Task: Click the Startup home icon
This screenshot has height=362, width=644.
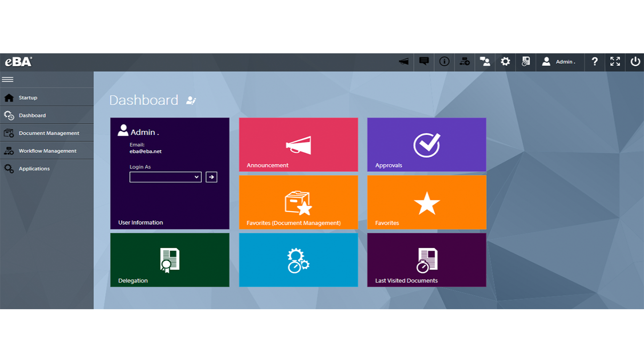Action: click(9, 98)
